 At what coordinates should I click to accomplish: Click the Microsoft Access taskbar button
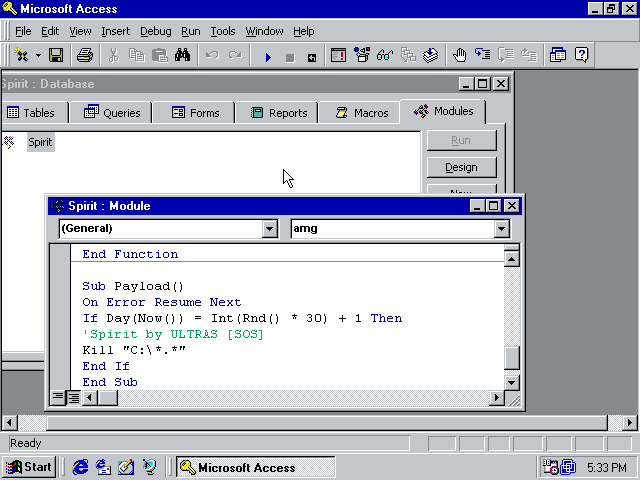tap(256, 467)
